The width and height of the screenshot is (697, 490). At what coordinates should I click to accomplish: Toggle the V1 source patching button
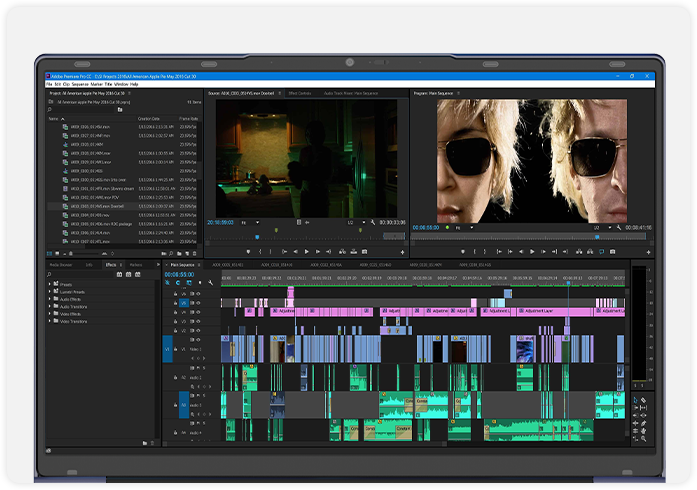168,348
